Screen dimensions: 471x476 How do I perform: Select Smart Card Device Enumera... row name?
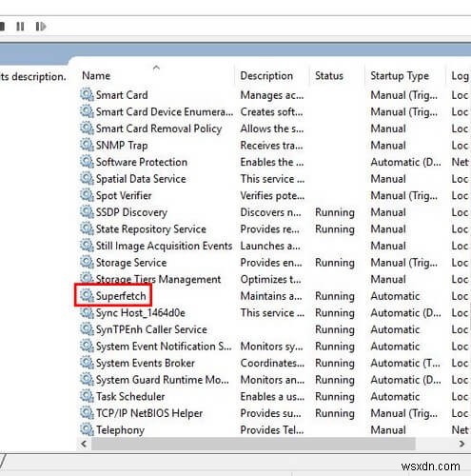point(165,111)
